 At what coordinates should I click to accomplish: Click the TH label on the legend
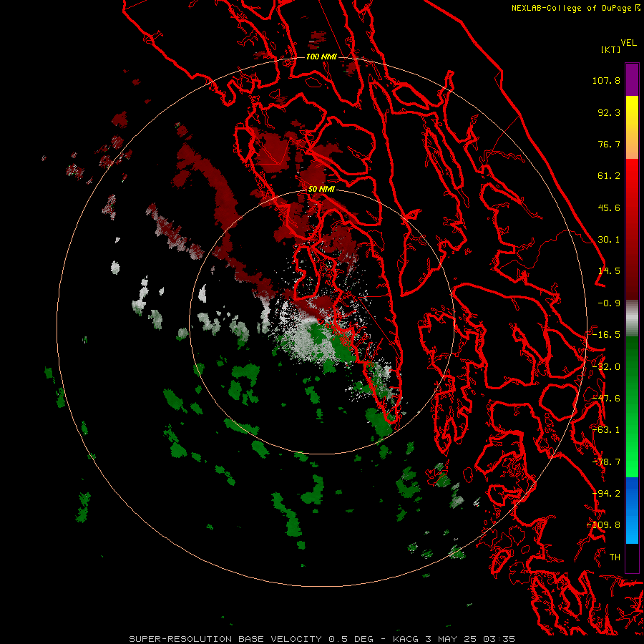pyautogui.click(x=615, y=557)
